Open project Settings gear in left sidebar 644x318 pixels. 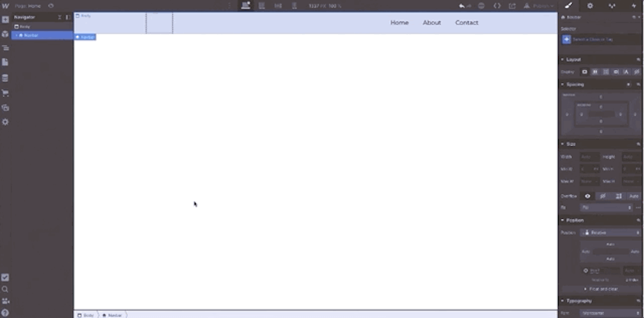point(5,122)
